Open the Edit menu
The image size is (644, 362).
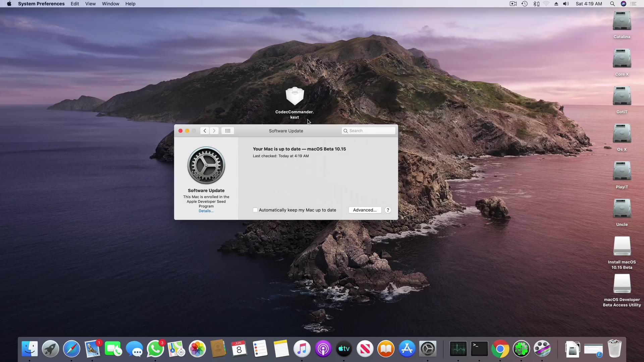(x=75, y=4)
